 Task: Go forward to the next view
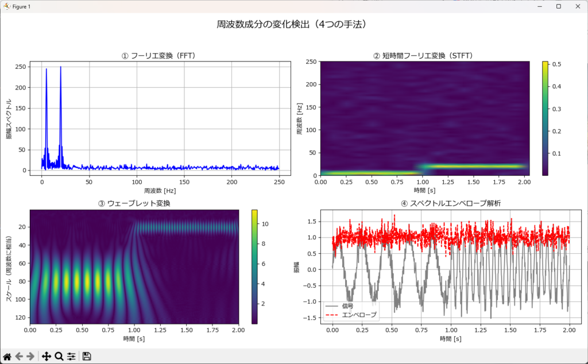coord(31,357)
